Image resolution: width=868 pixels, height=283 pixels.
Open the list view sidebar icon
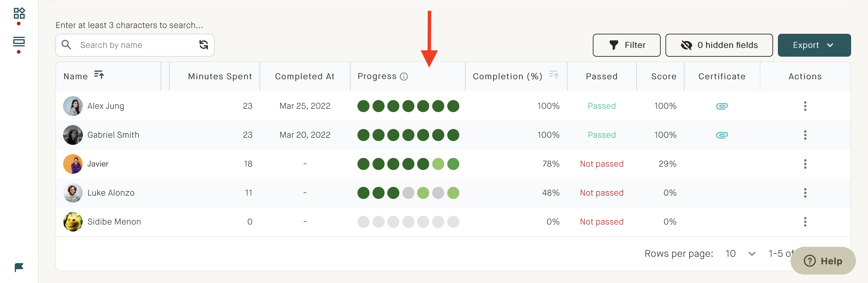coord(19,42)
